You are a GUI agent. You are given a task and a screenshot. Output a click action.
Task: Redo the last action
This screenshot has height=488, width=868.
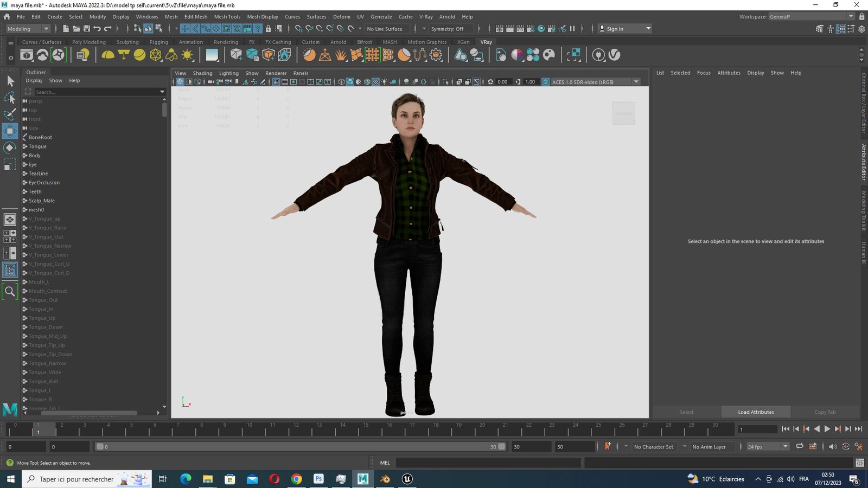(x=107, y=29)
